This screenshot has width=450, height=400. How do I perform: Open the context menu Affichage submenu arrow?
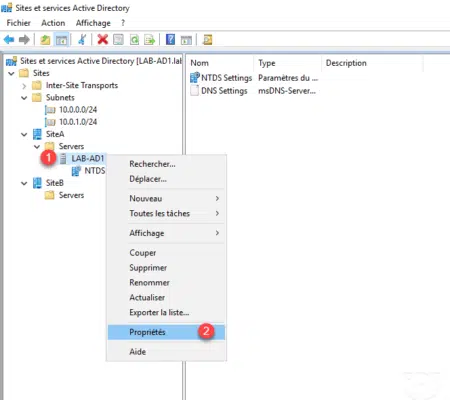click(217, 233)
